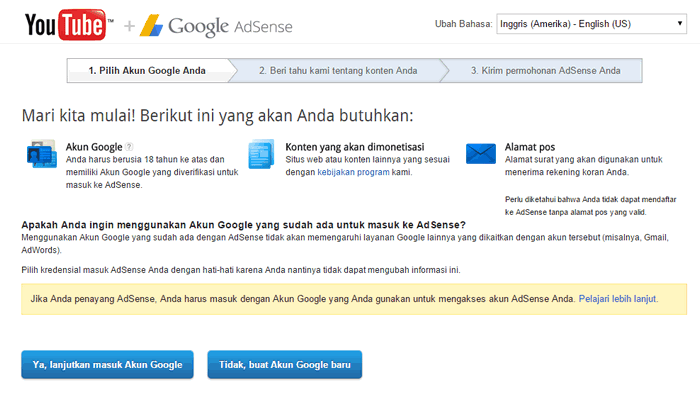Click the Alamat pos heading text
The image size is (700, 395).
click(x=530, y=147)
